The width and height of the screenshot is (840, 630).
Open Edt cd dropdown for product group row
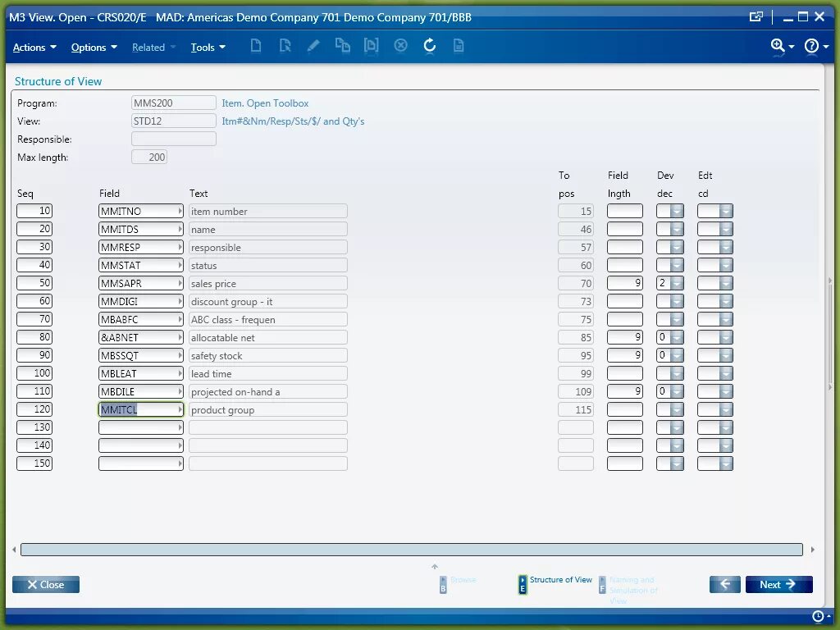click(x=726, y=410)
